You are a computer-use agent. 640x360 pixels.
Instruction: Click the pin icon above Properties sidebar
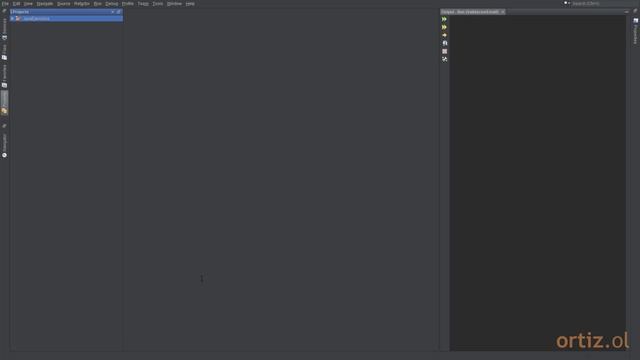[635, 11]
